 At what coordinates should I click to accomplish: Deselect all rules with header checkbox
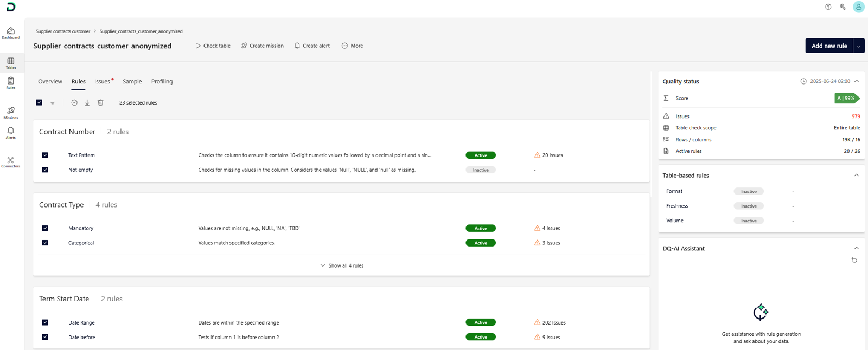pyautogui.click(x=39, y=102)
